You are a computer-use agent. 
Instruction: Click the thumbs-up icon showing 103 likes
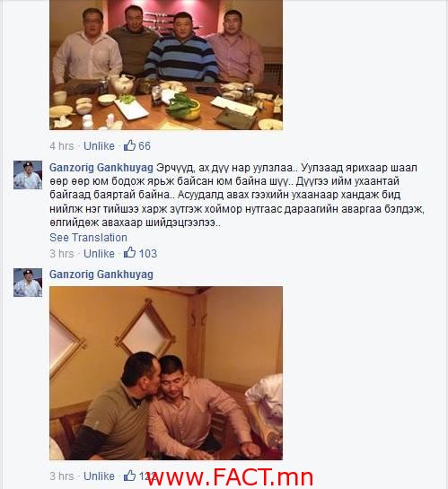[129, 253]
